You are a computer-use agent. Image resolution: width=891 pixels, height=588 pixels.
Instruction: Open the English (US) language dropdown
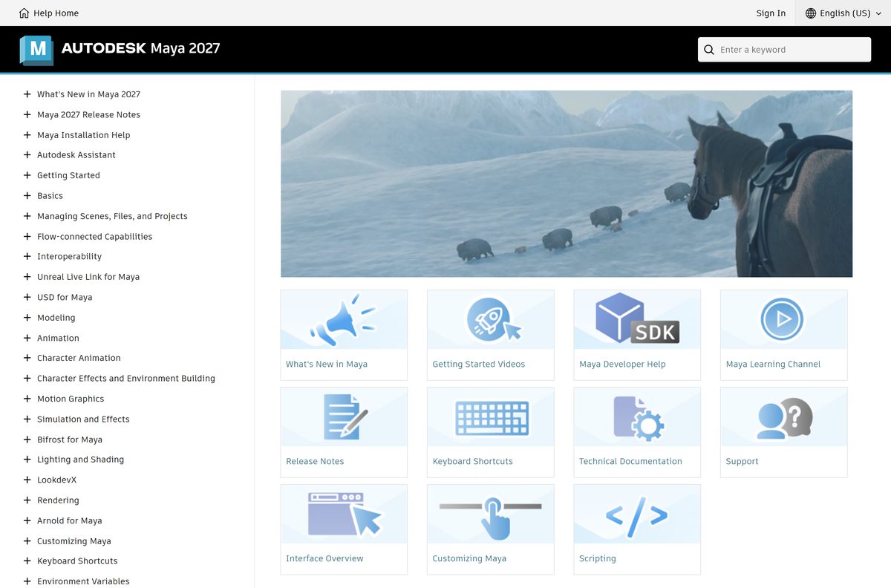[843, 13]
